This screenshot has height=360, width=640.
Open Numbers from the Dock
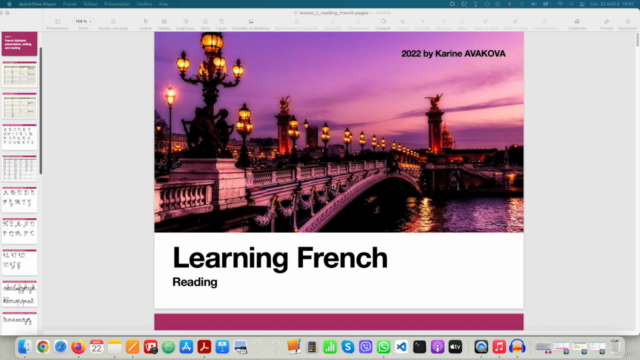click(x=330, y=347)
